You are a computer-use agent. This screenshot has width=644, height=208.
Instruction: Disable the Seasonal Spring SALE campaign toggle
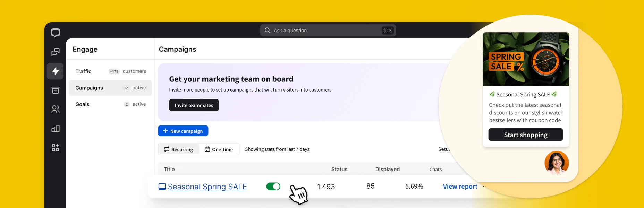click(x=273, y=186)
